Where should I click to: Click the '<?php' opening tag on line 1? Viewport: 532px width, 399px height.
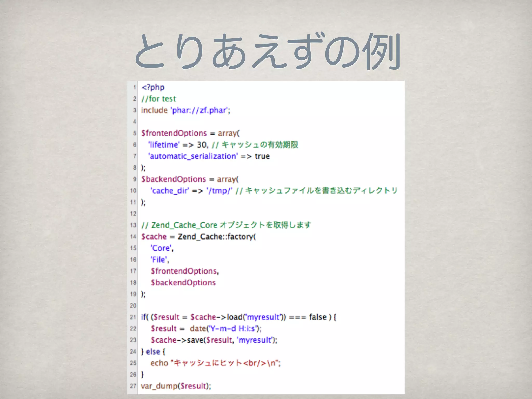click(153, 88)
